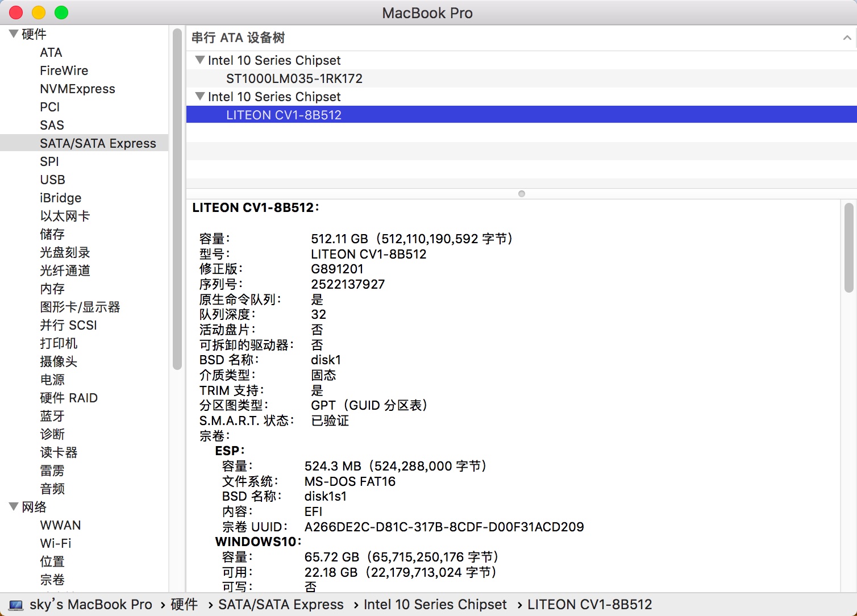Screen dimensions: 857x616
Task: Click the yellow minimize window button
Action: (x=39, y=13)
